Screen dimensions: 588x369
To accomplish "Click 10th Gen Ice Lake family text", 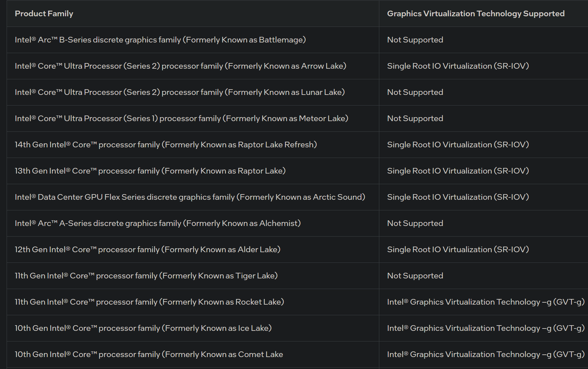I will 143,328.
